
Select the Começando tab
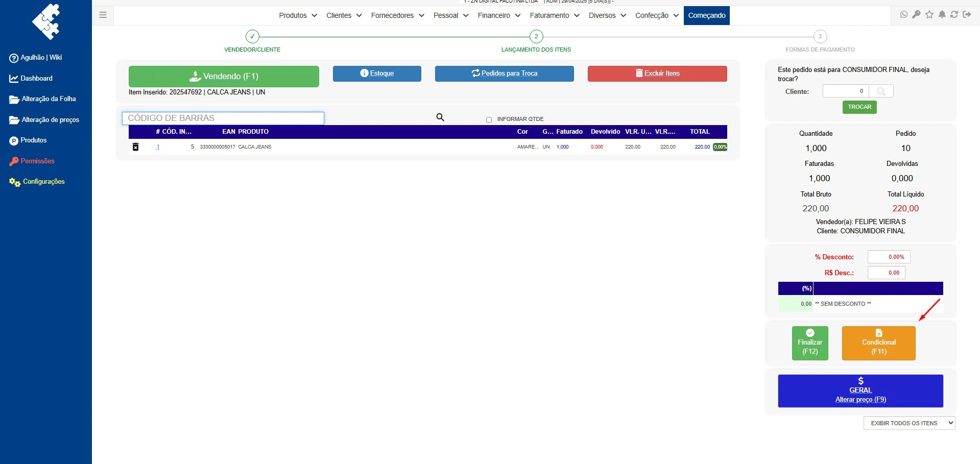point(707,15)
